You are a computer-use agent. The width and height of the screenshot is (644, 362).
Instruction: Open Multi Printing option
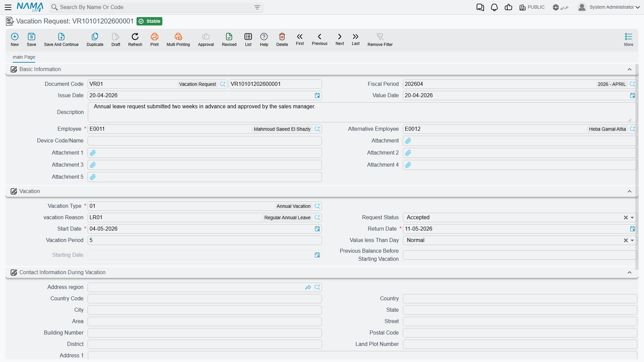point(178,40)
